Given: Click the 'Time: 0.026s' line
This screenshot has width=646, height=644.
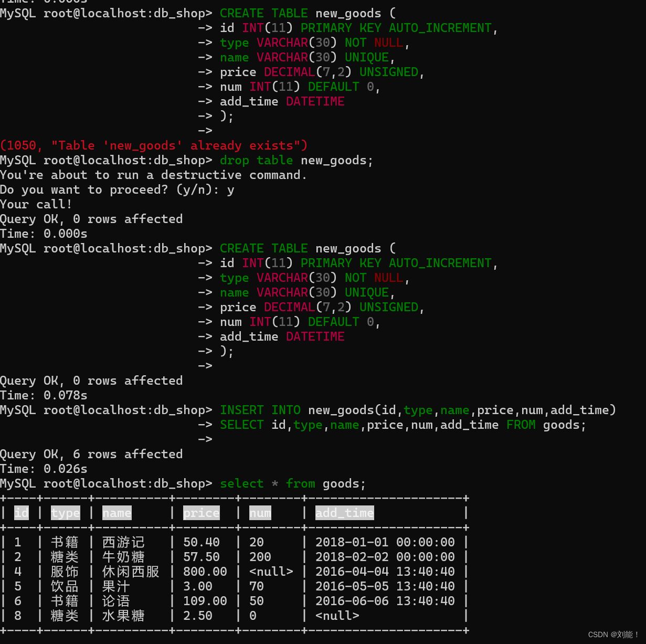Looking at the screenshot, I should pyautogui.click(x=44, y=469).
